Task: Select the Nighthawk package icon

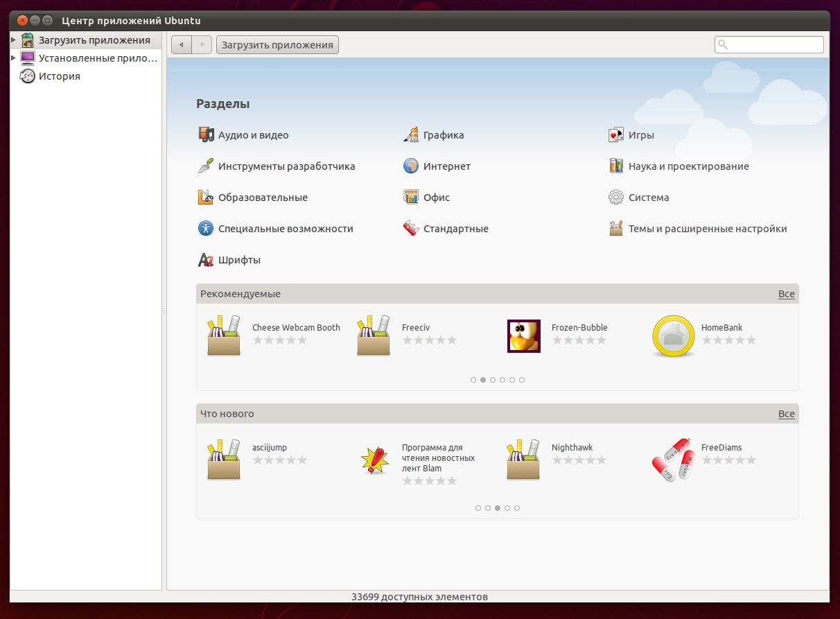Action: (523, 460)
